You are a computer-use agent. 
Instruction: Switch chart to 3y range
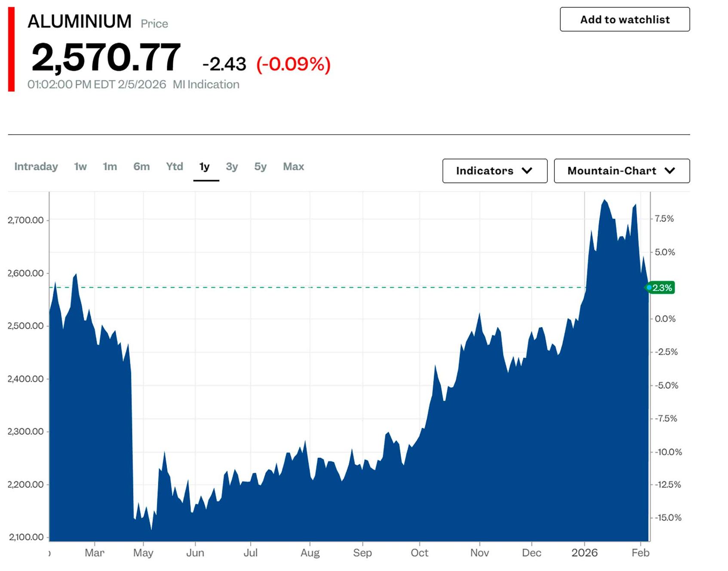(232, 166)
